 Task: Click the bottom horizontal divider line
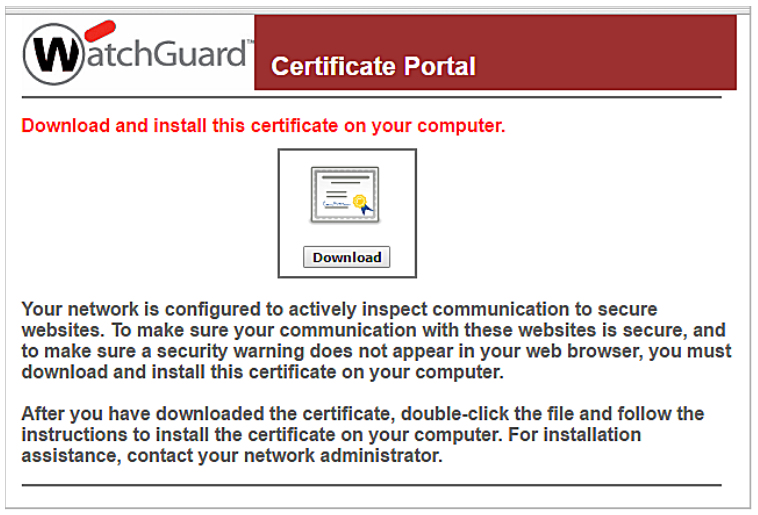coord(371,485)
